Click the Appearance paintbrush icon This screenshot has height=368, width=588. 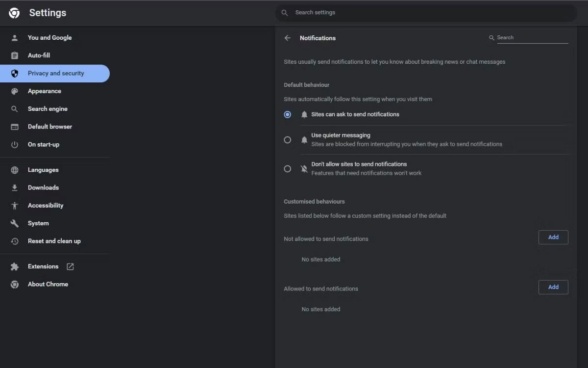15,91
